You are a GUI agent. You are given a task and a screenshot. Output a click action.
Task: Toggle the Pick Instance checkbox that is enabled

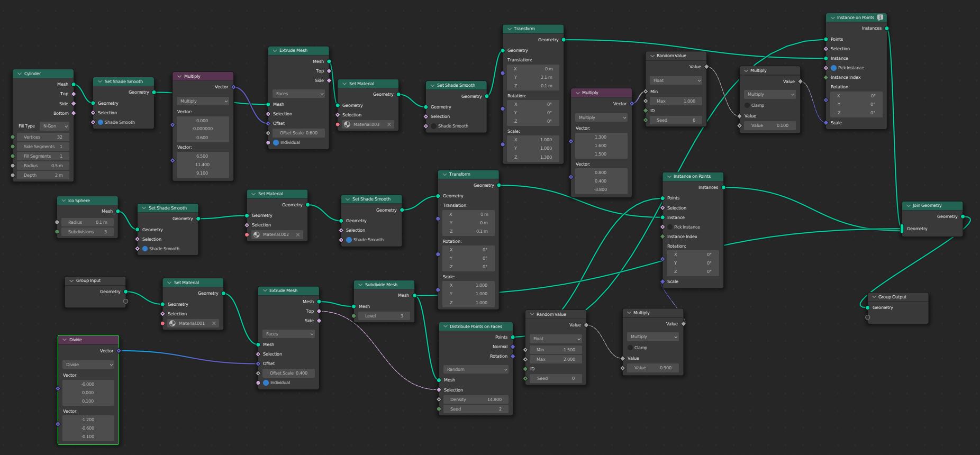tap(834, 68)
